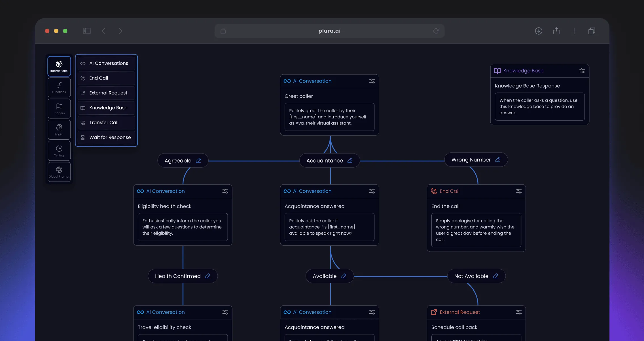The image size is (644, 341).
Task: Click infinity icon on Travel eligibility check node
Action: pyautogui.click(x=140, y=312)
